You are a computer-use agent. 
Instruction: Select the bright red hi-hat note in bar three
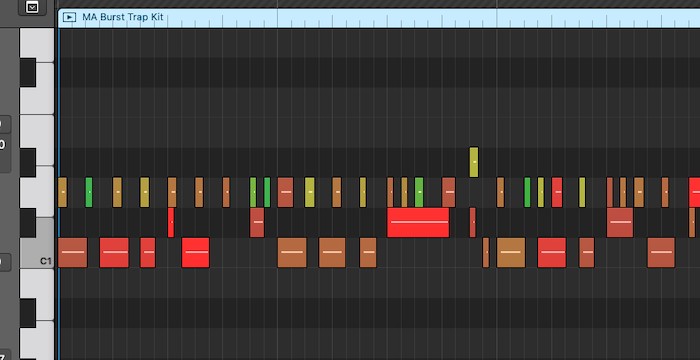click(557, 192)
